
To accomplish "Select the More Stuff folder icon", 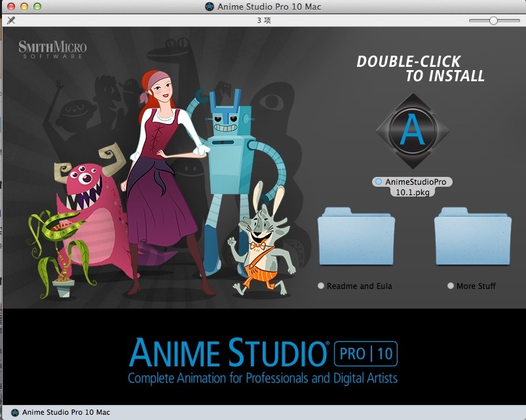I will tap(473, 237).
